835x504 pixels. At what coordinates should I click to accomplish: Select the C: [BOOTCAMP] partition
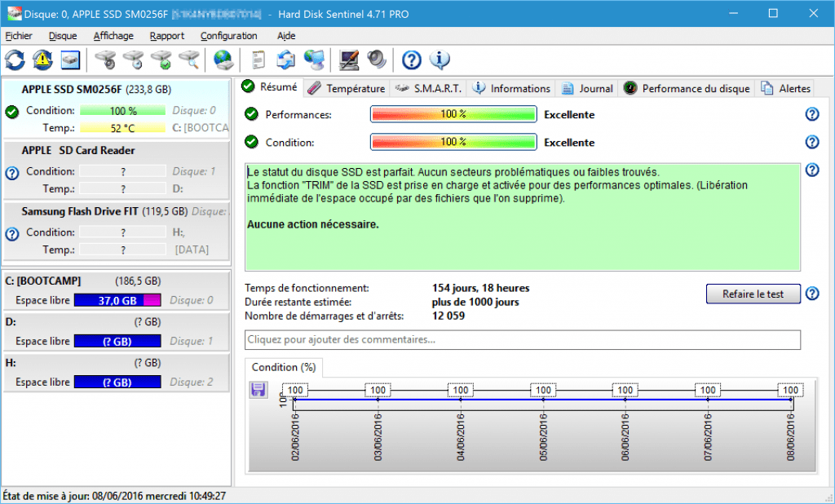pos(117,290)
